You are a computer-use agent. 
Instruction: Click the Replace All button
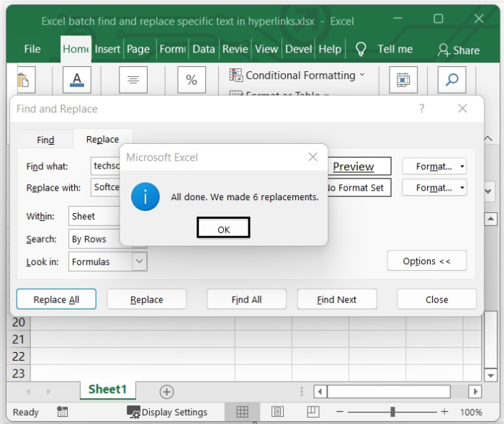56,299
